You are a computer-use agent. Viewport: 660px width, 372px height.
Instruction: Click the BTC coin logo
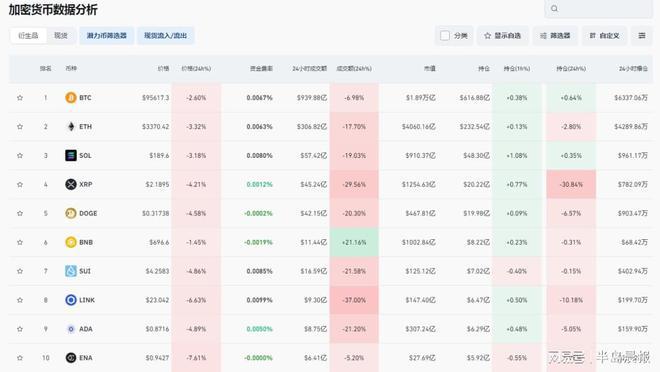(x=71, y=98)
